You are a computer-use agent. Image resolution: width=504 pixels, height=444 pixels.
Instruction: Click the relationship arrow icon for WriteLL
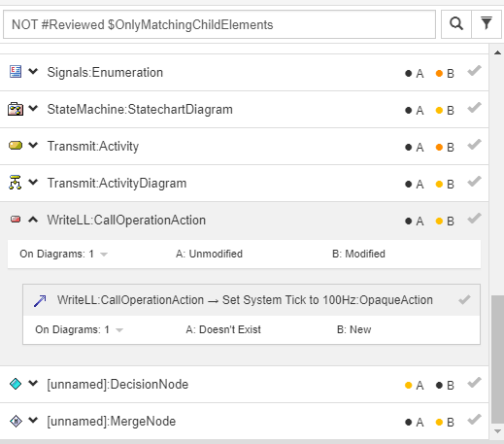click(40, 301)
